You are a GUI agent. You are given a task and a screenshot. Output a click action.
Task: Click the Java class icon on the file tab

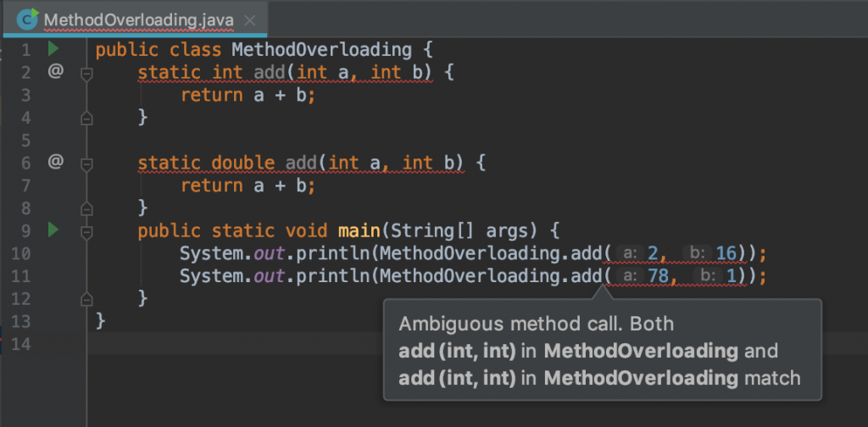pyautogui.click(x=27, y=19)
